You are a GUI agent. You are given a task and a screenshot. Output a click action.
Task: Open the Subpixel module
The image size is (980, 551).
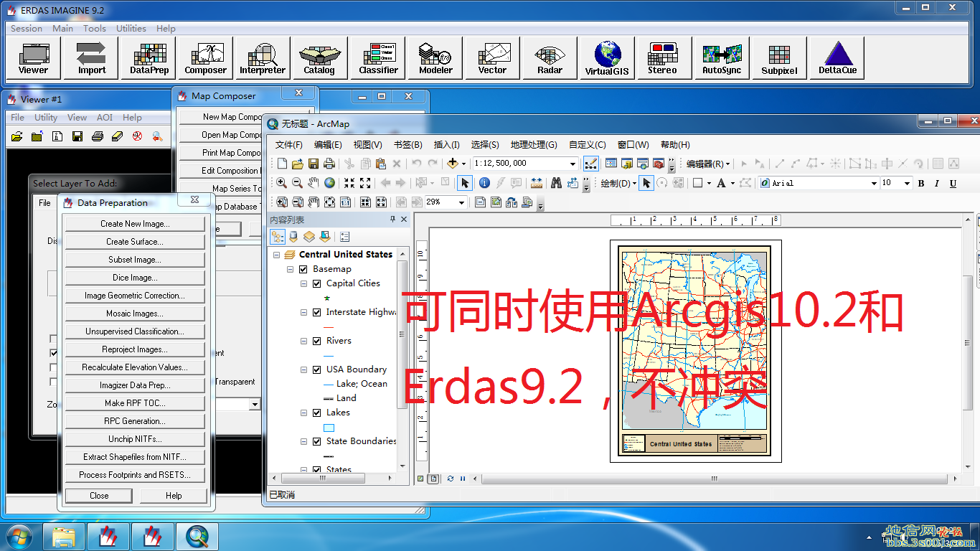pyautogui.click(x=779, y=58)
